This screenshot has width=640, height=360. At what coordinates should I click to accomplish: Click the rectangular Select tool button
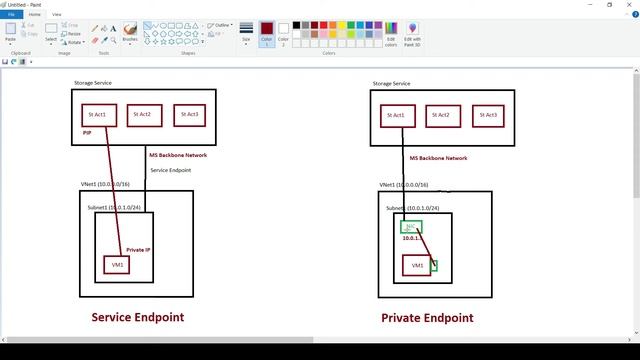51,29
